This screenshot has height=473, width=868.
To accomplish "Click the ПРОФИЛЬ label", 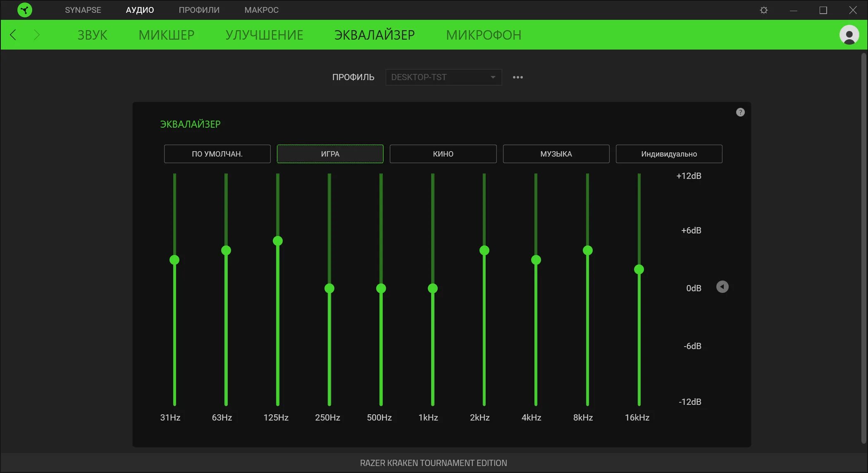I will 353,77.
